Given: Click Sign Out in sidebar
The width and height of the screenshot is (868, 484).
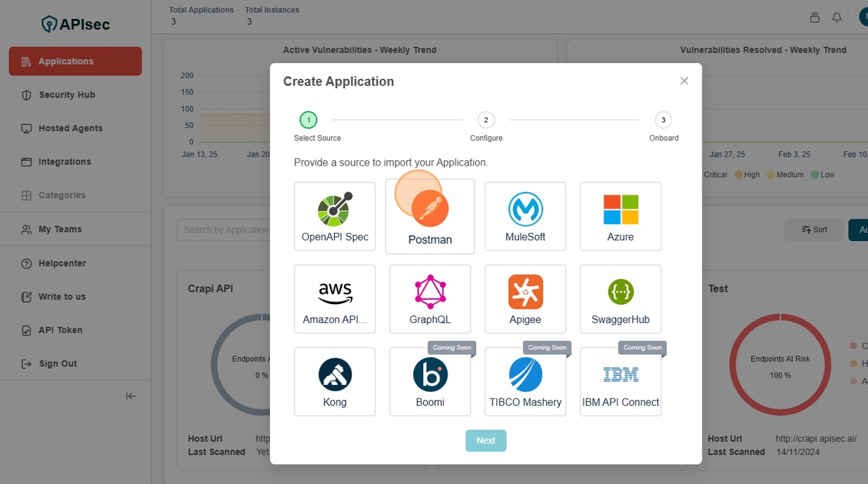Looking at the screenshot, I should click(58, 364).
